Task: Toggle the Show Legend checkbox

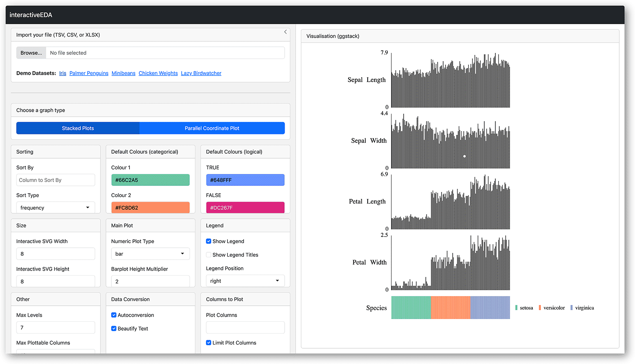Action: click(209, 241)
